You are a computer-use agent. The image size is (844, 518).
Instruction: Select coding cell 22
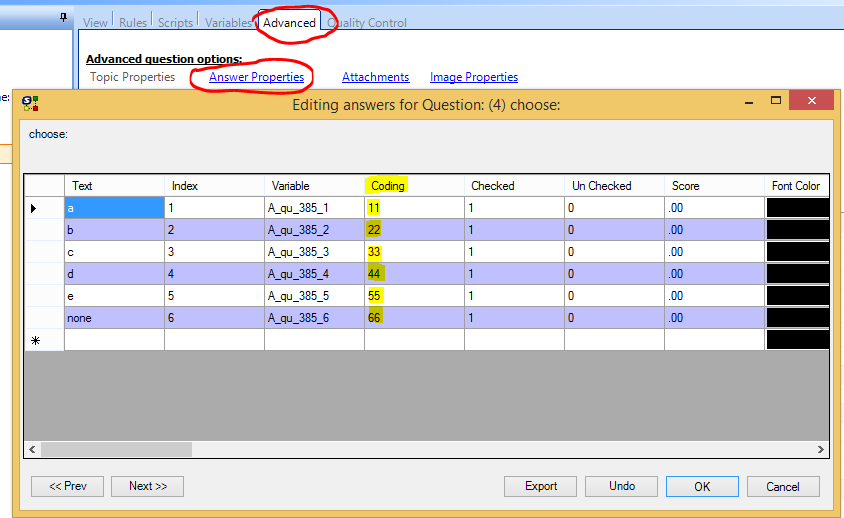pos(414,230)
